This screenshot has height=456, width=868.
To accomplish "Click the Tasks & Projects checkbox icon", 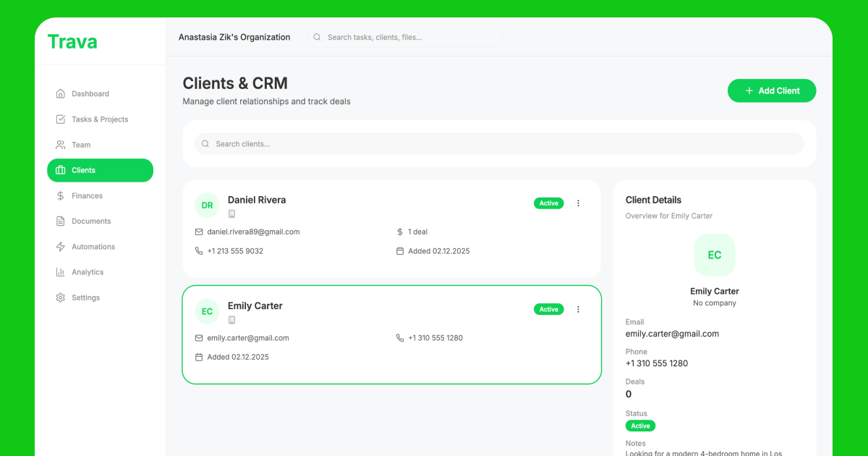I will [61, 119].
